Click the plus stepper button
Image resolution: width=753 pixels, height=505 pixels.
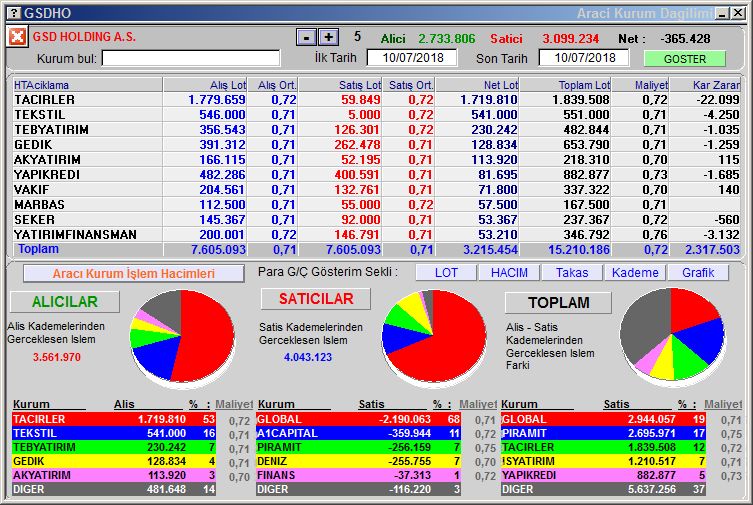[328, 37]
